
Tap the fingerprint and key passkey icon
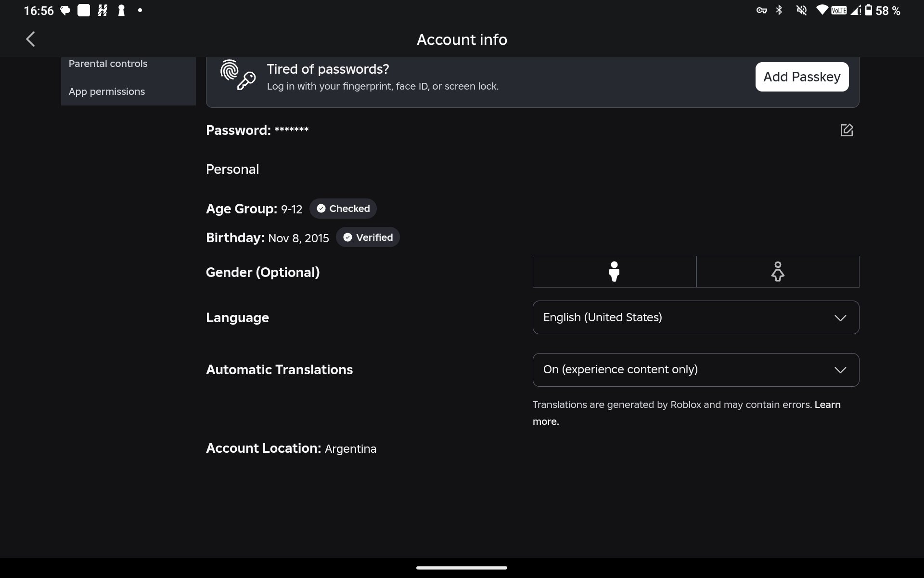point(238,75)
